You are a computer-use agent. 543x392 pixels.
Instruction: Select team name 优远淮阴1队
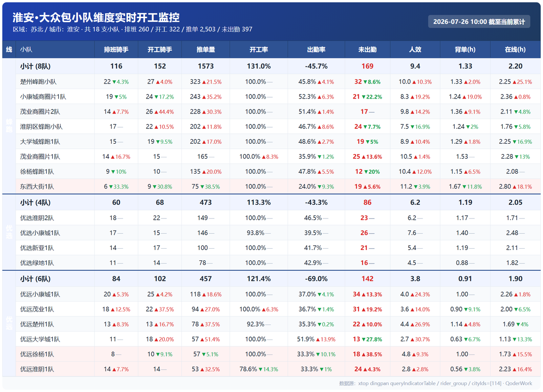[x=37, y=369]
